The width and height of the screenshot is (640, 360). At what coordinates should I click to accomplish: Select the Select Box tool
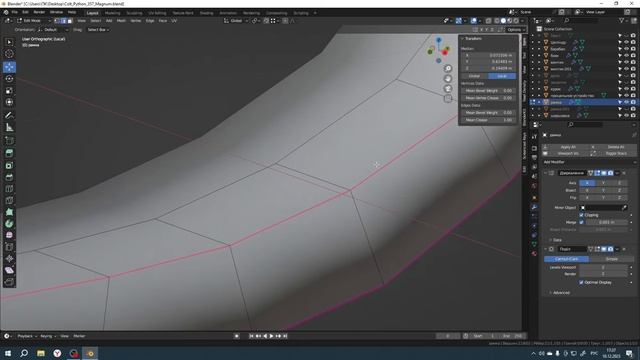tap(9, 42)
